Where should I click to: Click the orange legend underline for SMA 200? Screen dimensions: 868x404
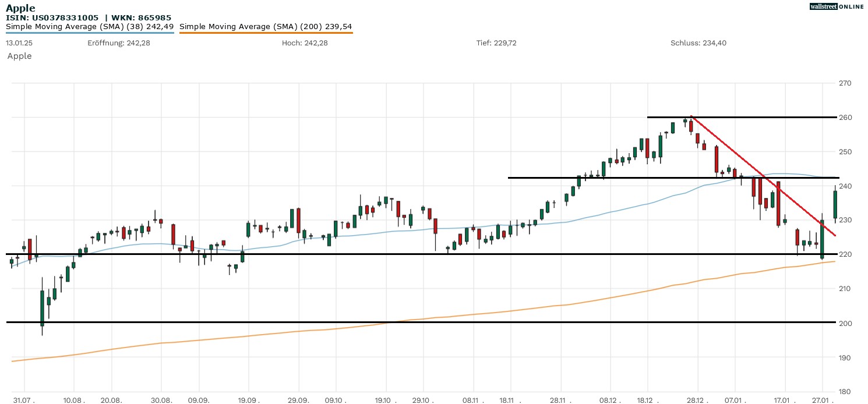coord(266,33)
